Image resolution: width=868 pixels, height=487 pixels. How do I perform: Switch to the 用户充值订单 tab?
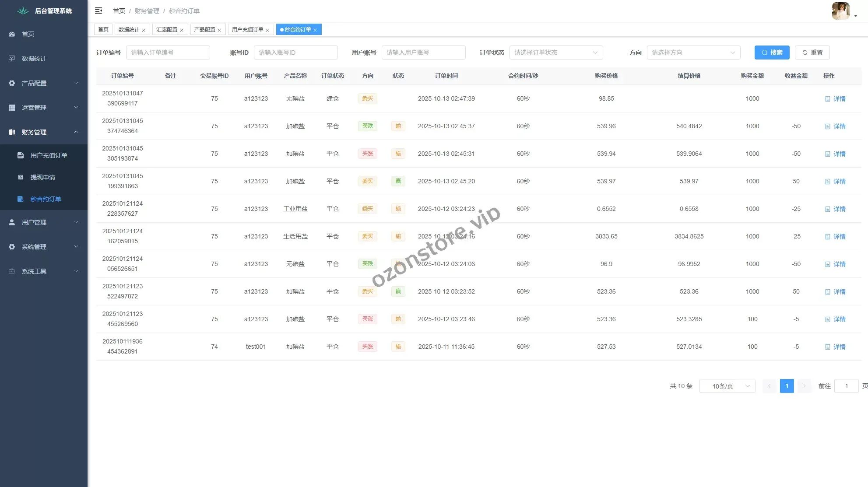click(247, 30)
